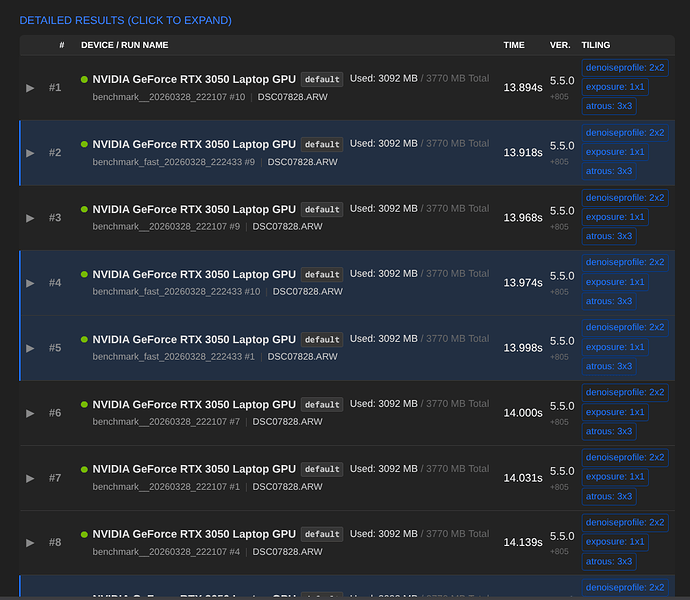Click atrous: 3x3 tag in row #7
The height and width of the screenshot is (600, 690).
pos(609,496)
